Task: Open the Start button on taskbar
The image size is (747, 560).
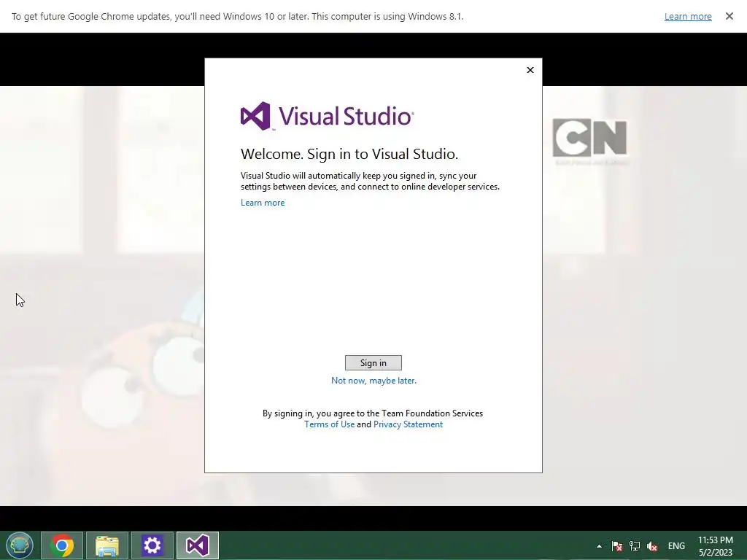Action: [20, 545]
